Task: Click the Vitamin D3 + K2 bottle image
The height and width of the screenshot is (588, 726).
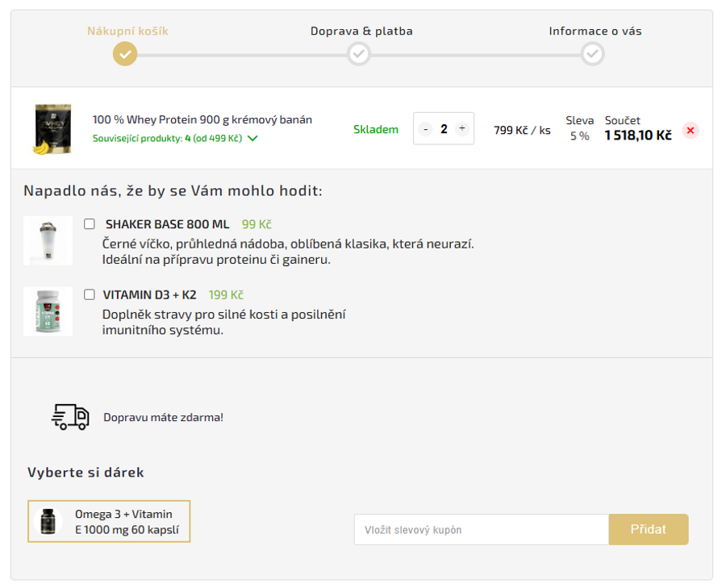Action: click(48, 311)
